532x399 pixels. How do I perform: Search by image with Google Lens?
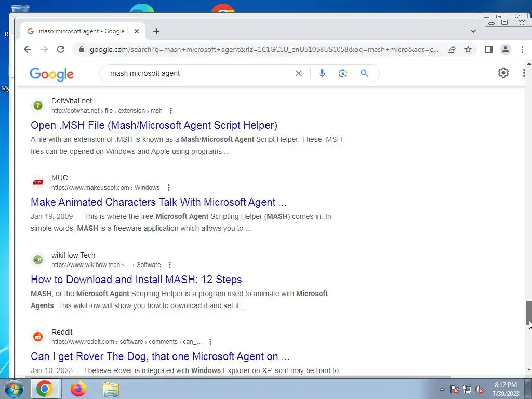pos(343,73)
